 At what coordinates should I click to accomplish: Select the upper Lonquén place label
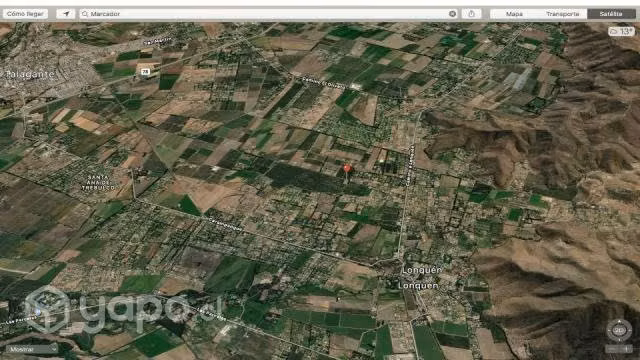pyautogui.click(x=422, y=270)
